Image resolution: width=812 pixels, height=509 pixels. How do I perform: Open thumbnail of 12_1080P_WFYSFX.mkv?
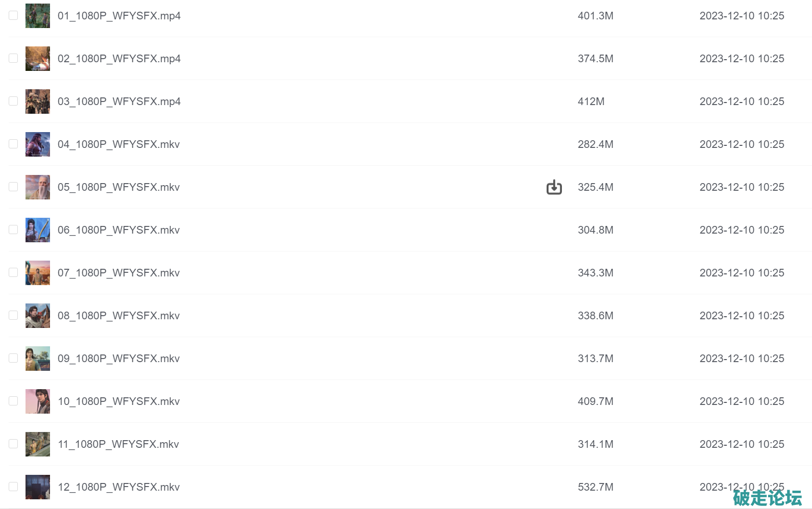pos(38,487)
